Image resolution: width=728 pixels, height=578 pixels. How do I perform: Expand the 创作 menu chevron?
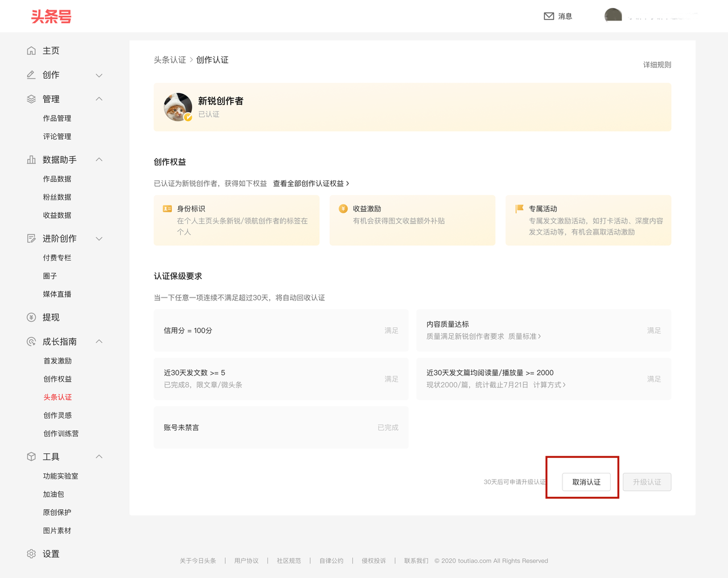click(x=99, y=75)
